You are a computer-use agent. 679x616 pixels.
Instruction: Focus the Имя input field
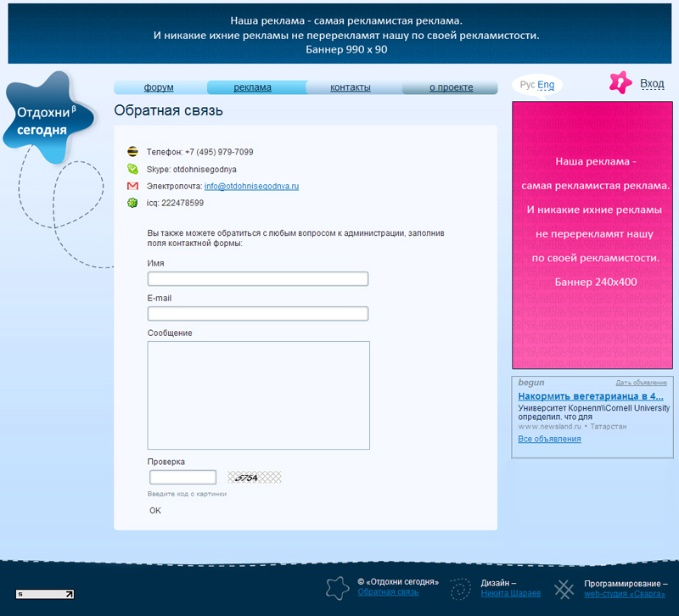[258, 279]
